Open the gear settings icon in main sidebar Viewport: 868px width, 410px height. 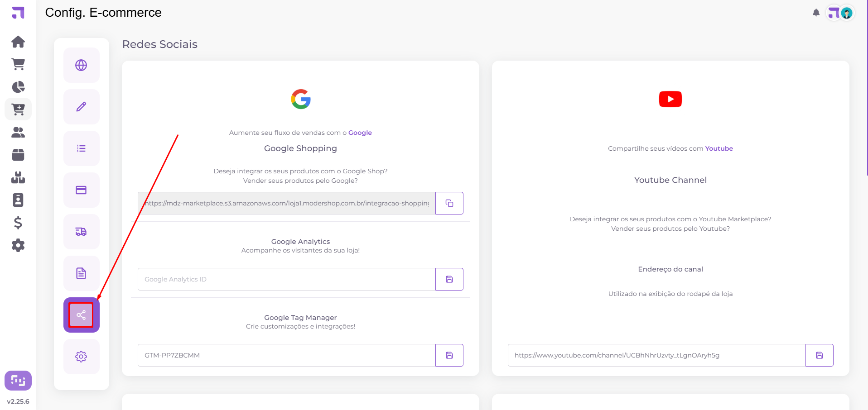coord(18,245)
